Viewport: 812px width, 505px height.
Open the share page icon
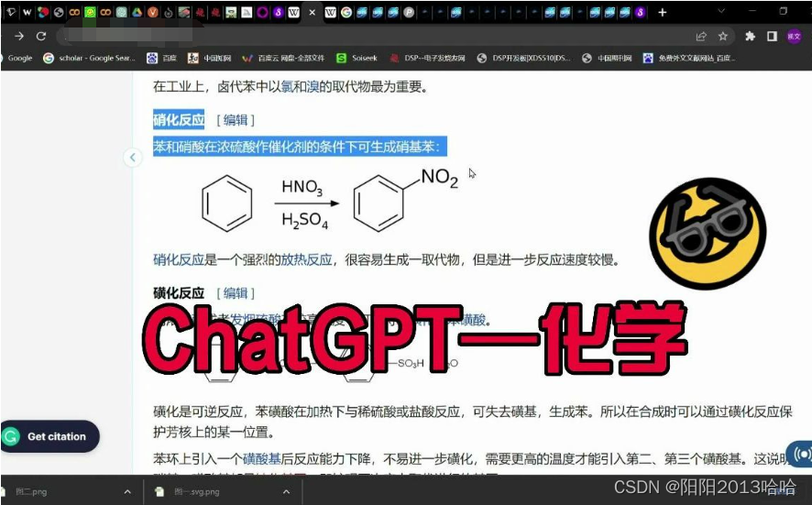click(x=701, y=36)
